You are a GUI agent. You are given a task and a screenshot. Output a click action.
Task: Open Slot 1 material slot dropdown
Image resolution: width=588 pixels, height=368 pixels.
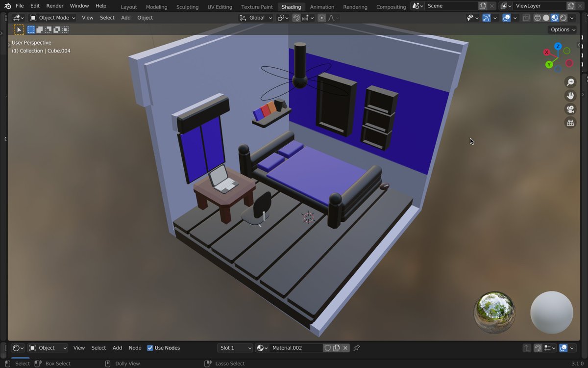(235, 348)
